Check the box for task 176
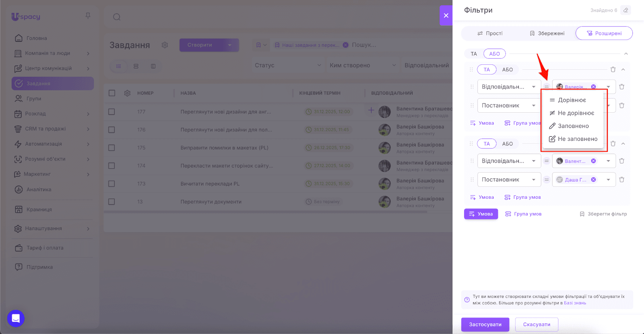The width and height of the screenshot is (644, 334). 111,130
